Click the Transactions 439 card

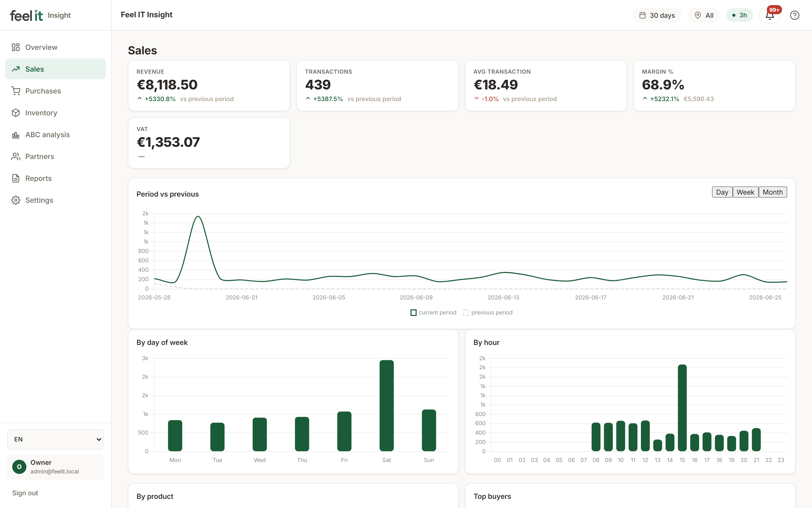click(x=378, y=86)
